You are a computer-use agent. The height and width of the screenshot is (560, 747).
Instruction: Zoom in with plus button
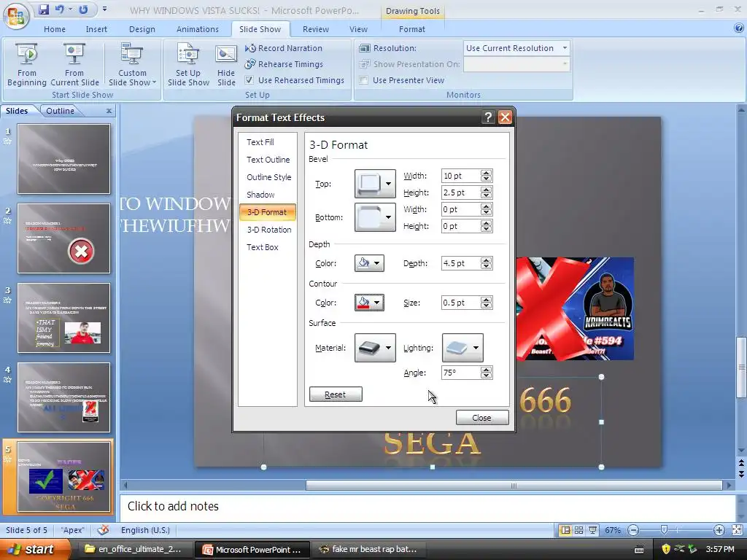[719, 530]
